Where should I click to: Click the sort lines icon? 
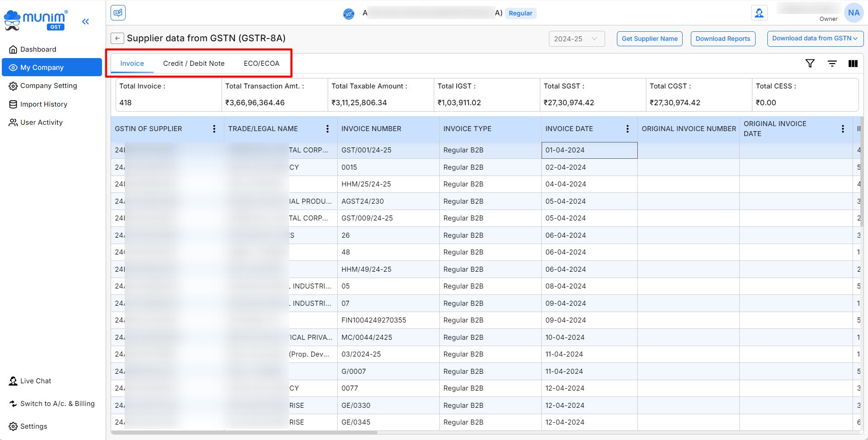click(x=832, y=64)
